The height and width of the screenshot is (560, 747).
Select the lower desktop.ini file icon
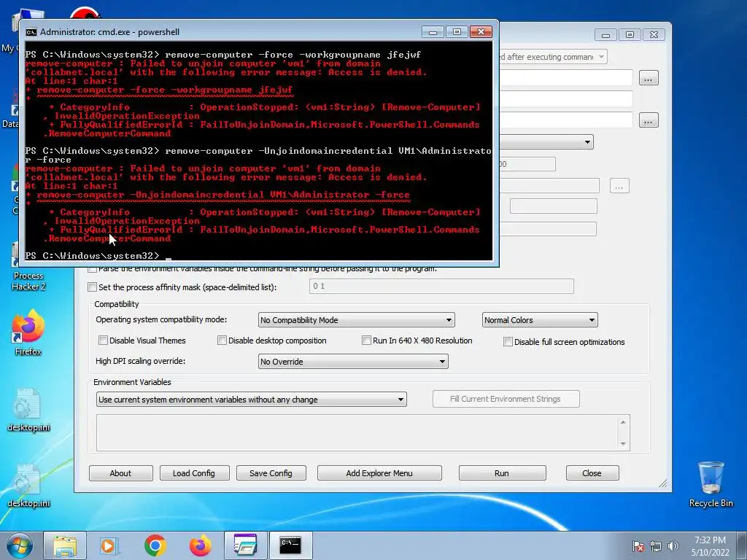[28, 486]
